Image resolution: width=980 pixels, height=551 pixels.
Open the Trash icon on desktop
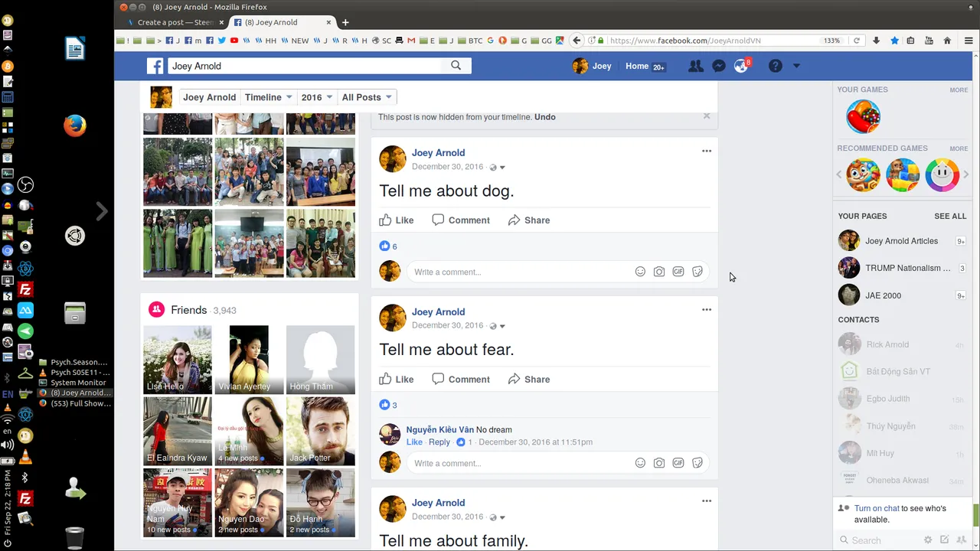(x=75, y=538)
